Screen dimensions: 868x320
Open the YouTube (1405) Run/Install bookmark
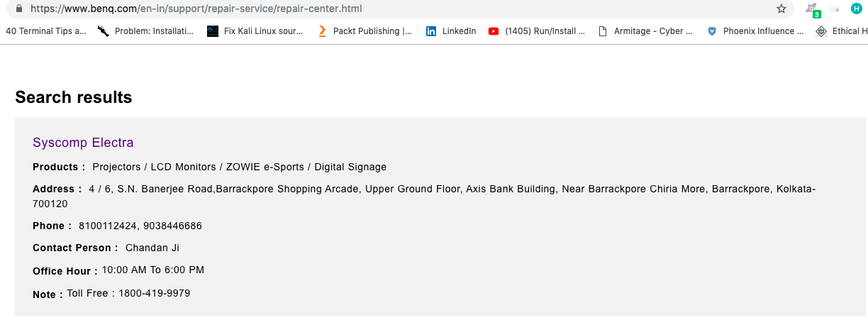point(537,31)
